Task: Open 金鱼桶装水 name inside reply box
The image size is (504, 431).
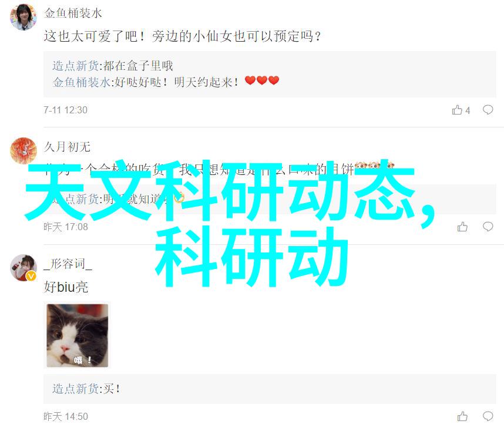Action: (x=82, y=82)
